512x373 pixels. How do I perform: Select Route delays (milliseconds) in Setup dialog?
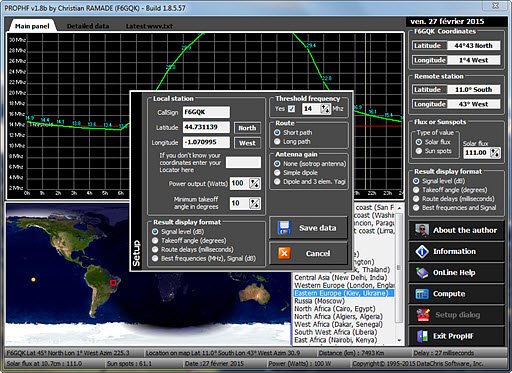(x=155, y=249)
